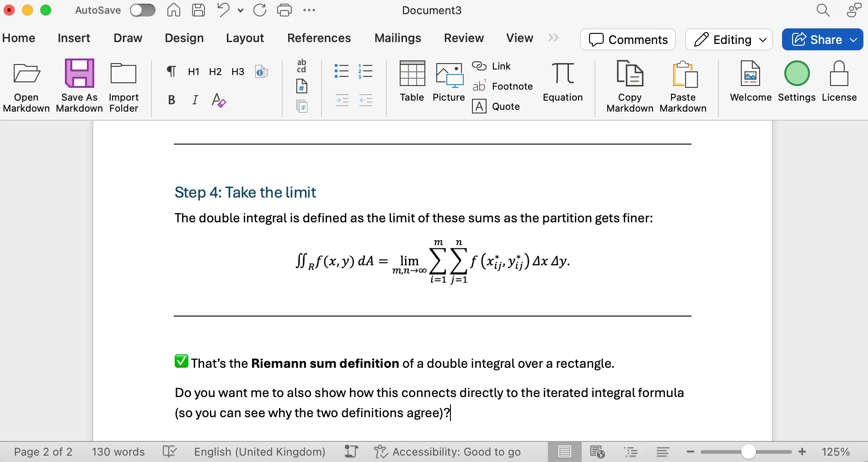Insert a Table into the document
868x462 pixels.
coord(412,82)
